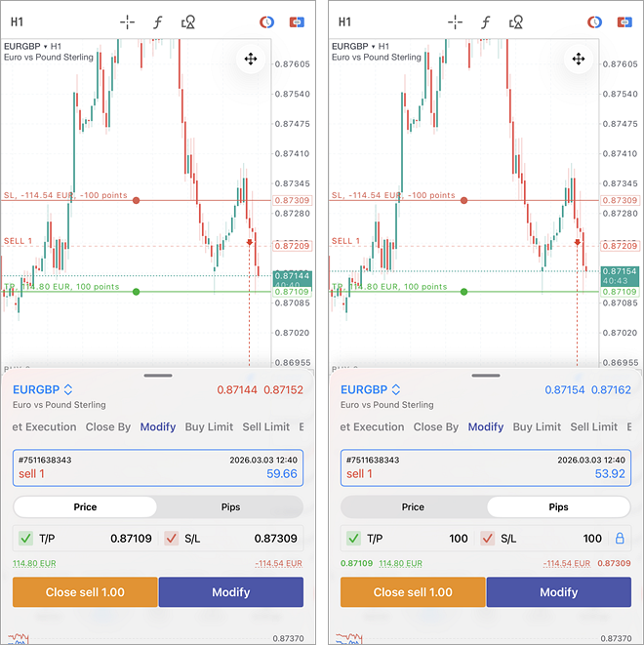Viewport: 644px width, 645px height.
Task: Grab the green TP line handle, right chart
Action: pos(463,292)
